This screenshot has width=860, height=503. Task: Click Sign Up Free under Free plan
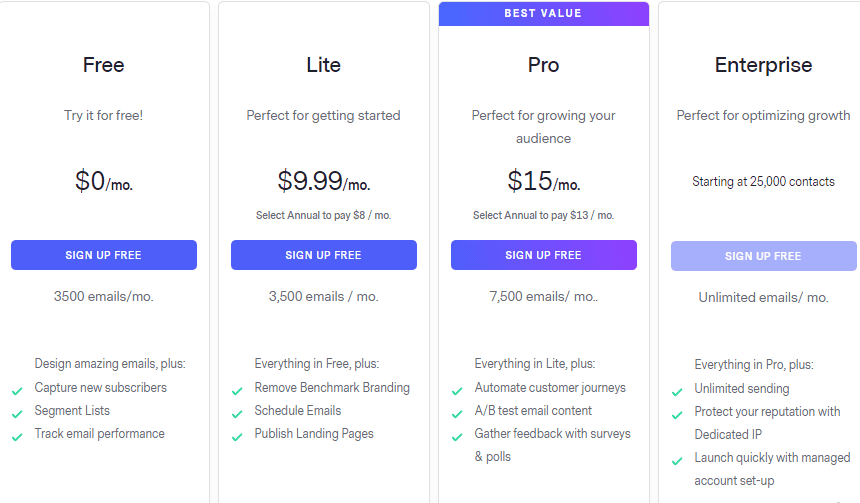pos(104,255)
